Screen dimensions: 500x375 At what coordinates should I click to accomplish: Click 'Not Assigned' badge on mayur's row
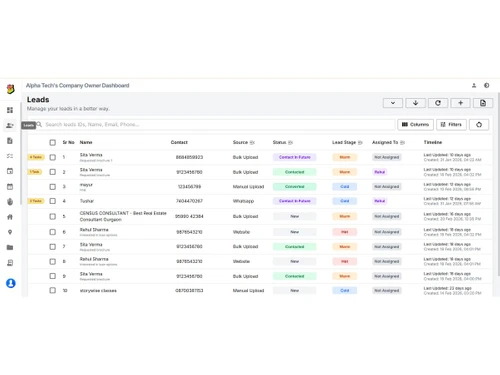coord(387,187)
